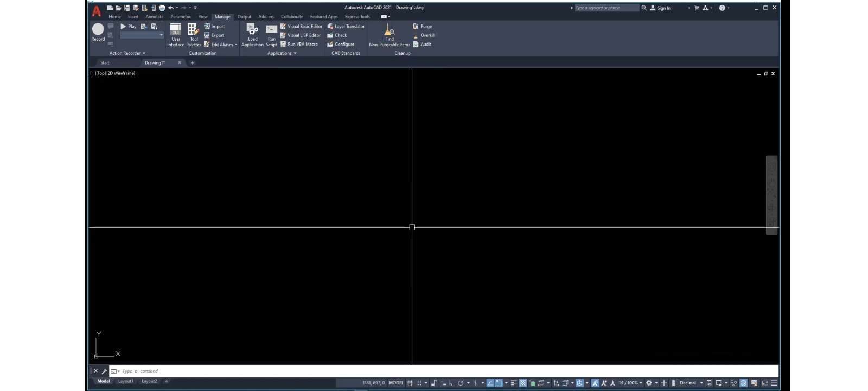Open the action macro name combo box

pos(142,35)
